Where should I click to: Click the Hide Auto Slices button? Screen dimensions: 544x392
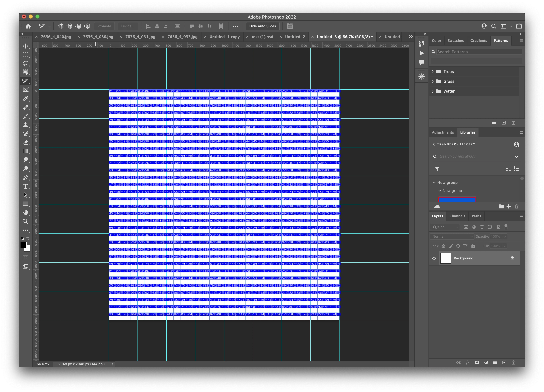point(262,26)
